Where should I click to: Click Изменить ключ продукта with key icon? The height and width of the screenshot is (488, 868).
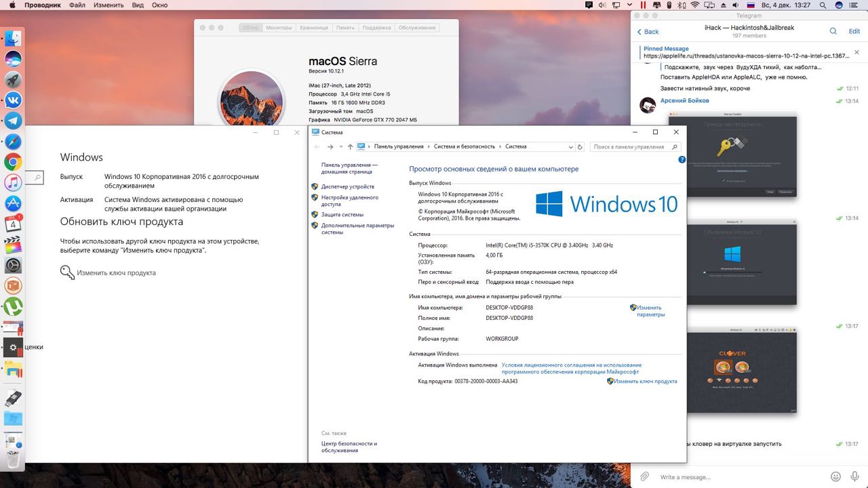(x=116, y=272)
